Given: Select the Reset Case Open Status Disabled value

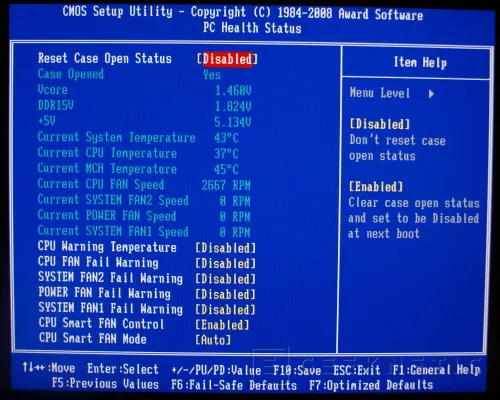Looking at the screenshot, I should (x=227, y=59).
